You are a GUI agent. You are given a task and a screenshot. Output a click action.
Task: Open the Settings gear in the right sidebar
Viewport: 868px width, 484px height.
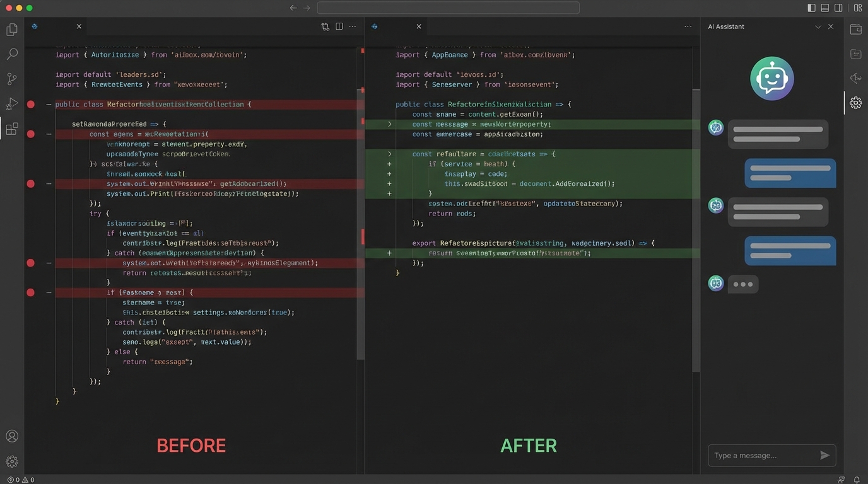tap(856, 102)
